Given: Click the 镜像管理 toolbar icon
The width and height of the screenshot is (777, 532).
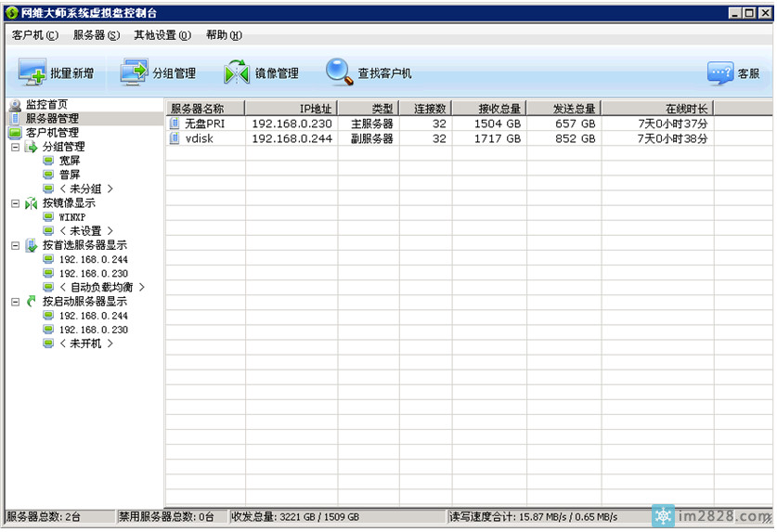Looking at the screenshot, I should click(x=238, y=72).
